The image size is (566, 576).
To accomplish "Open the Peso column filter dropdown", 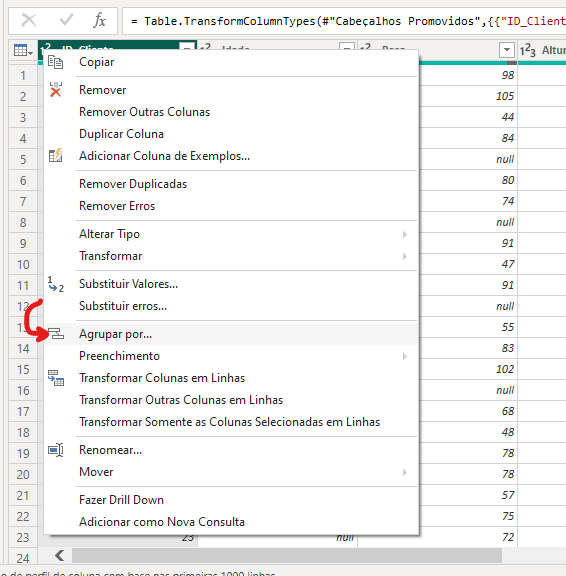I will (x=506, y=50).
